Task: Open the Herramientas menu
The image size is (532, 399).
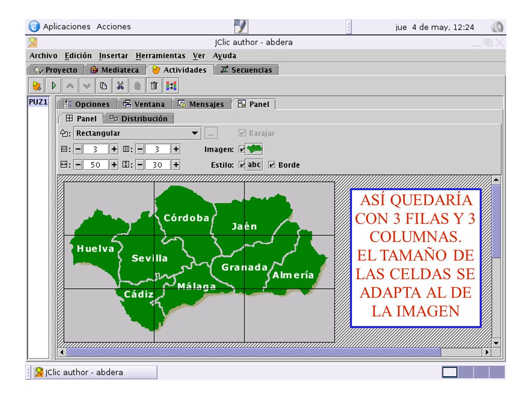Action: (160, 55)
